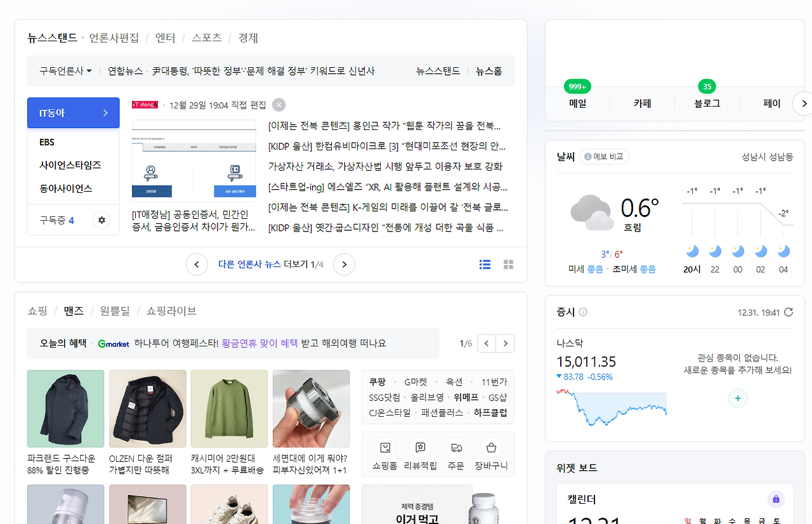Open 메일 with the 999+ badge
Viewport: 812px width, 524px height.
[578, 103]
